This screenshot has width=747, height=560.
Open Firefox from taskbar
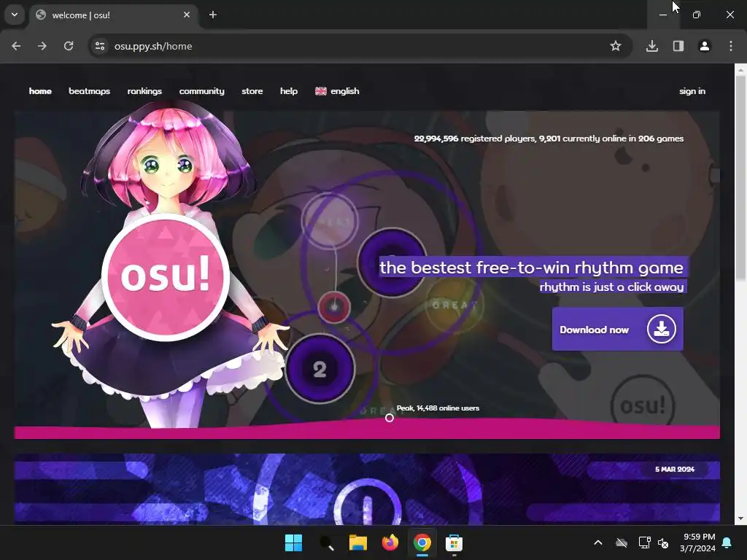(x=390, y=542)
